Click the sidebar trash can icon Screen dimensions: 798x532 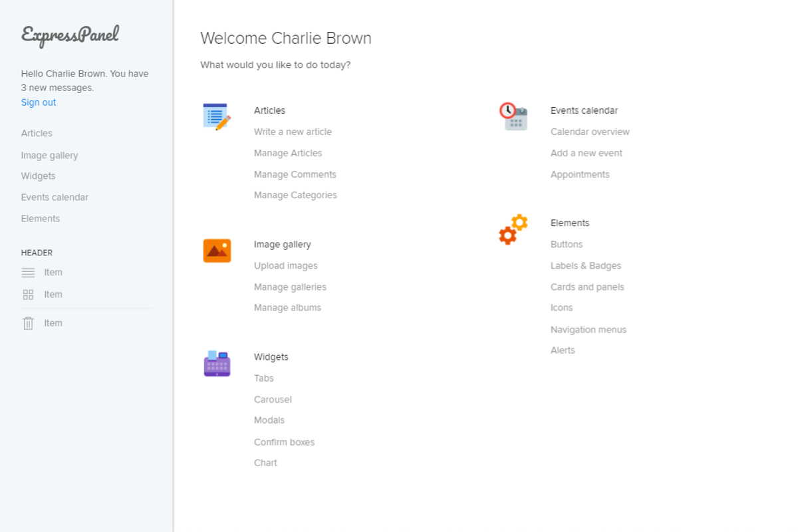28,323
